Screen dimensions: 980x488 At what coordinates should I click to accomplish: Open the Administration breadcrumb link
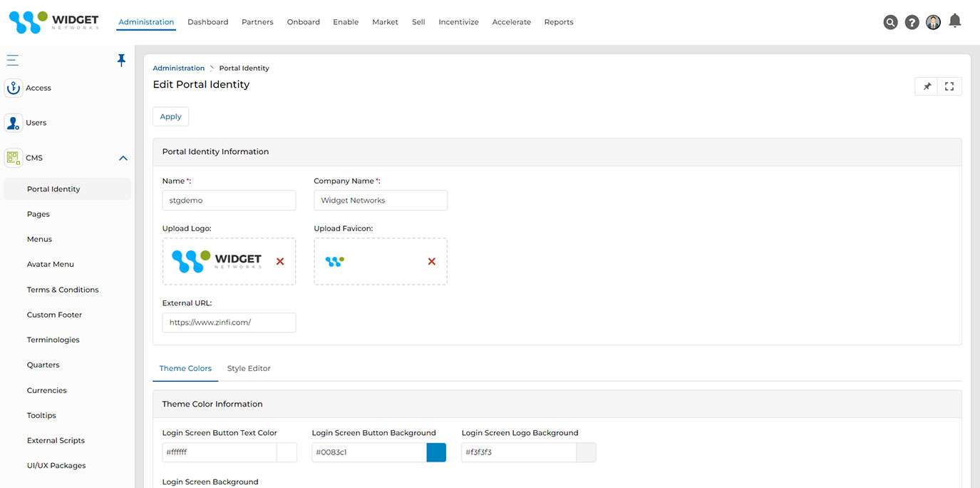(x=178, y=67)
